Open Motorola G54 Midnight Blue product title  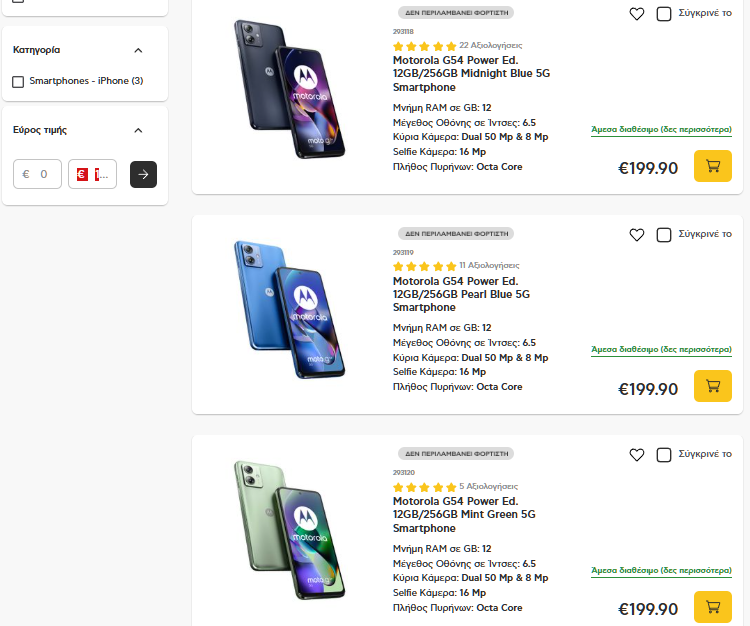[471, 73]
